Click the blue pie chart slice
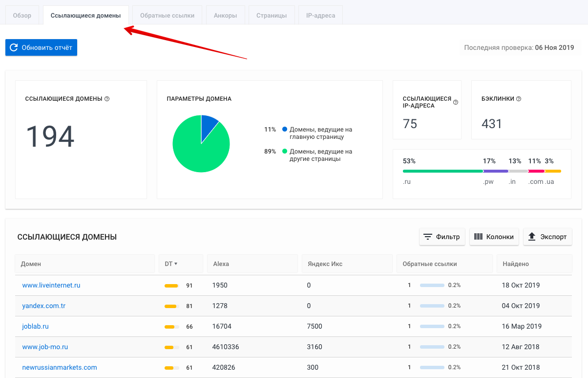Image resolution: width=588 pixels, height=378 pixels. click(209, 126)
